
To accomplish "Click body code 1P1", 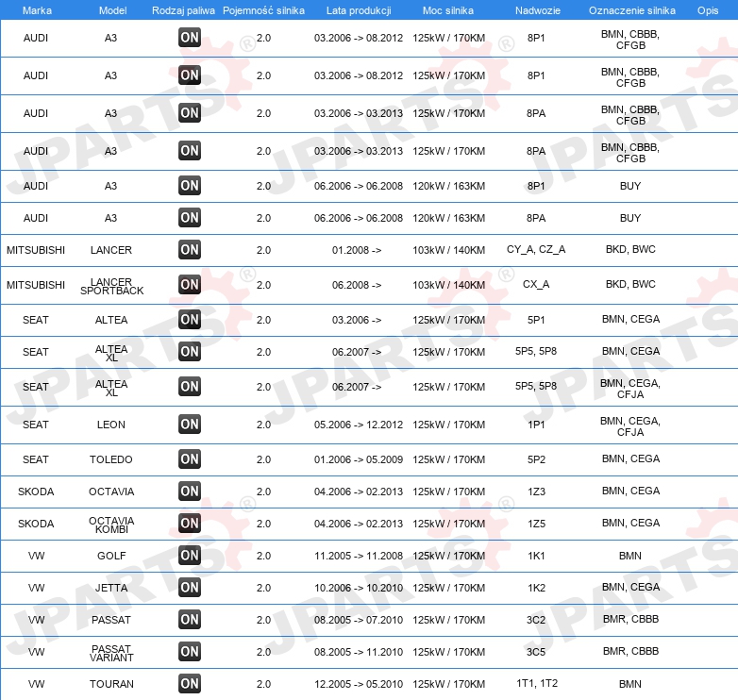I will pyautogui.click(x=536, y=425).
